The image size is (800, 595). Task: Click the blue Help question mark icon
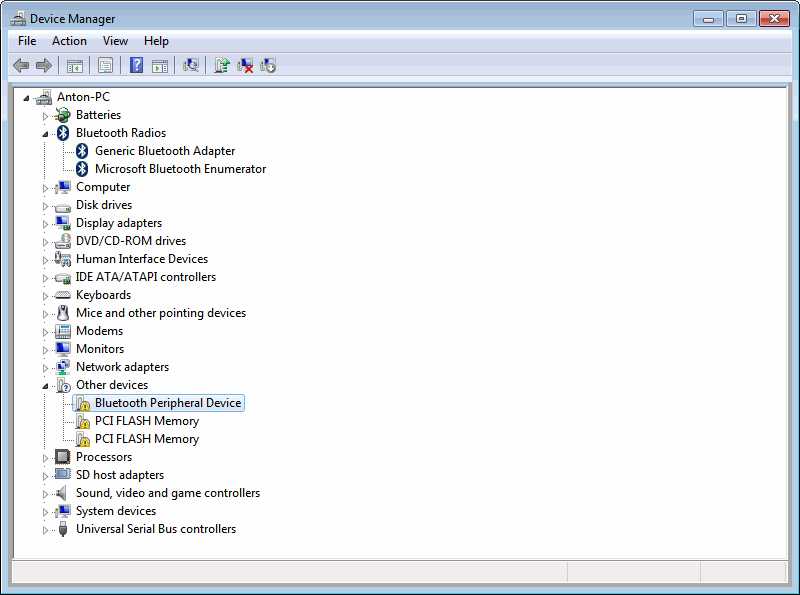[x=136, y=65]
